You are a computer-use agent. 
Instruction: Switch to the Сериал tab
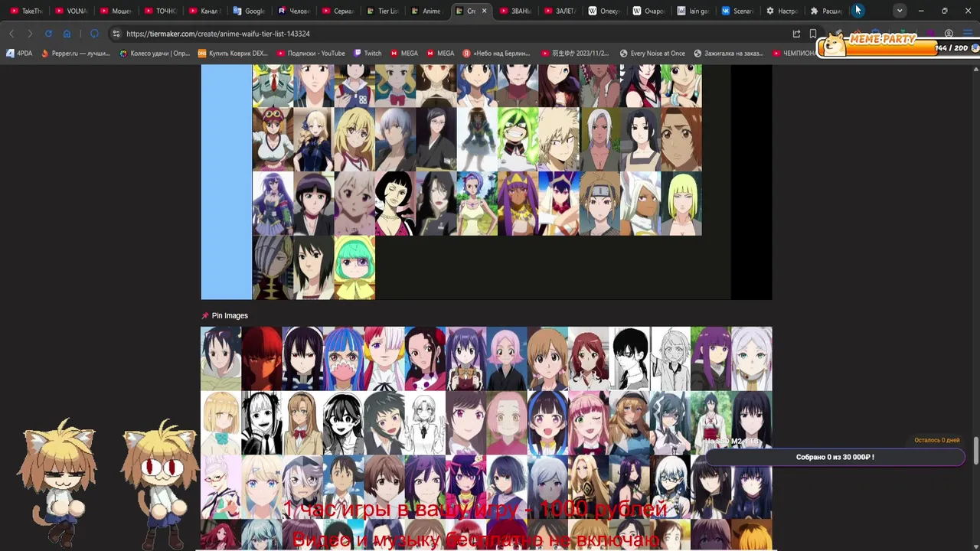(x=338, y=11)
